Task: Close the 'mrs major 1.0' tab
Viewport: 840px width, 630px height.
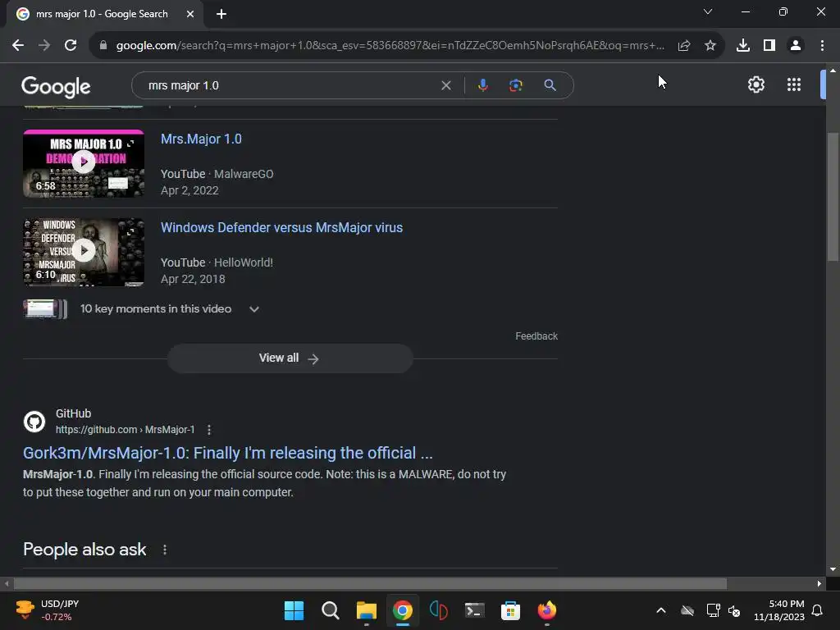Action: click(x=190, y=14)
